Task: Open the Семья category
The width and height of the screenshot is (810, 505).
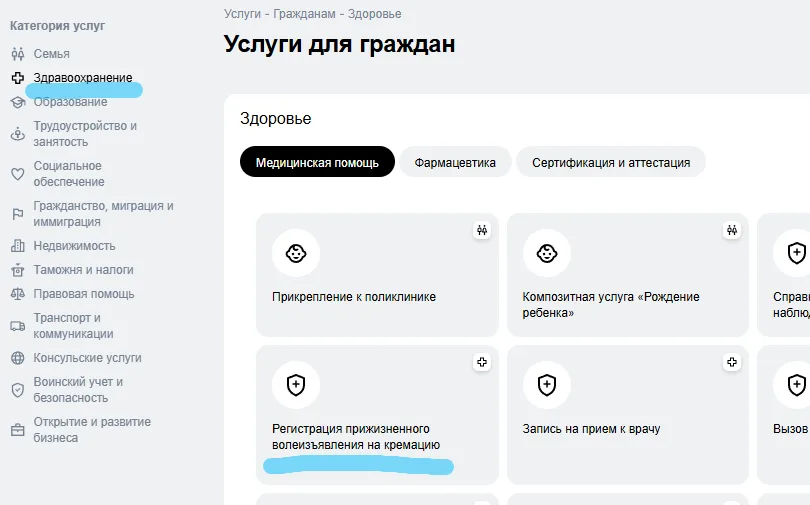Action: tap(52, 54)
